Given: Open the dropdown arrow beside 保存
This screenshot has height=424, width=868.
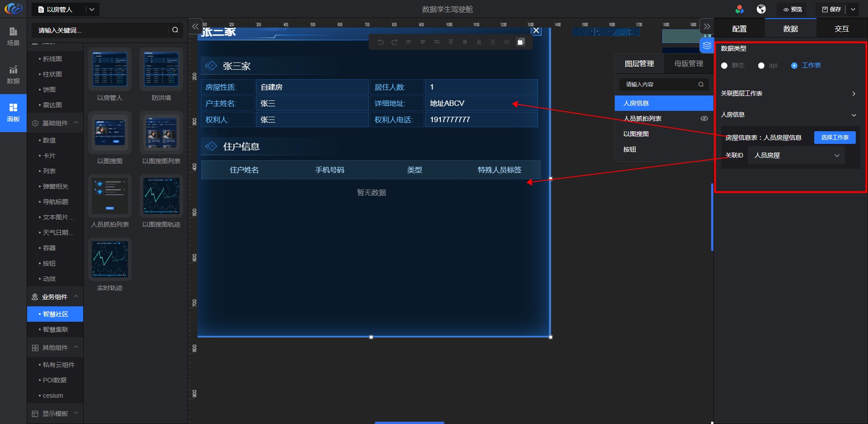Looking at the screenshot, I should click(x=853, y=9).
